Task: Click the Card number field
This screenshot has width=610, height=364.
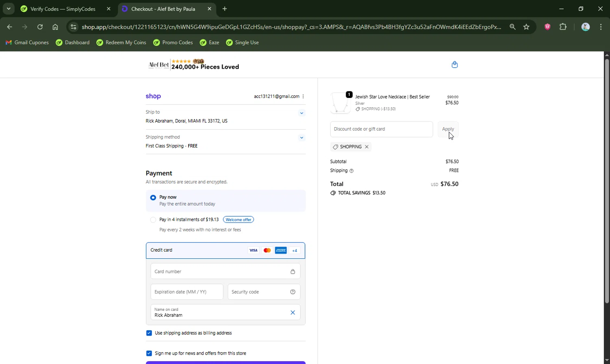Action: point(225,271)
